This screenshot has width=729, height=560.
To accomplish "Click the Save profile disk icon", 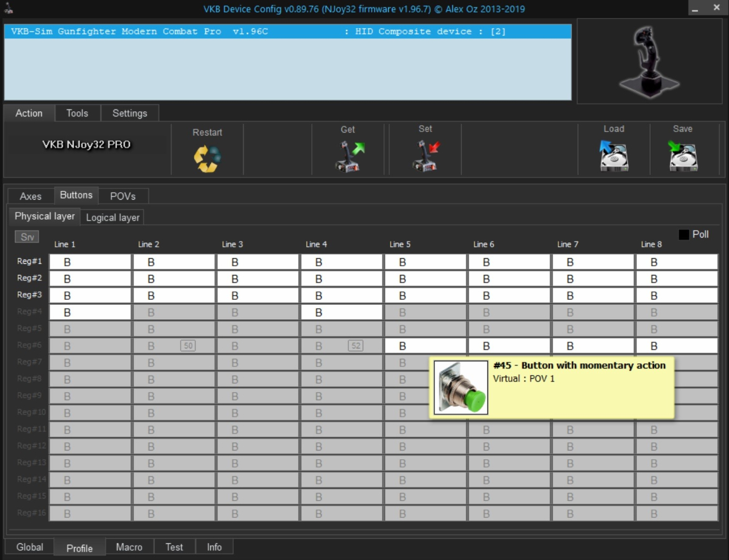I will point(682,156).
